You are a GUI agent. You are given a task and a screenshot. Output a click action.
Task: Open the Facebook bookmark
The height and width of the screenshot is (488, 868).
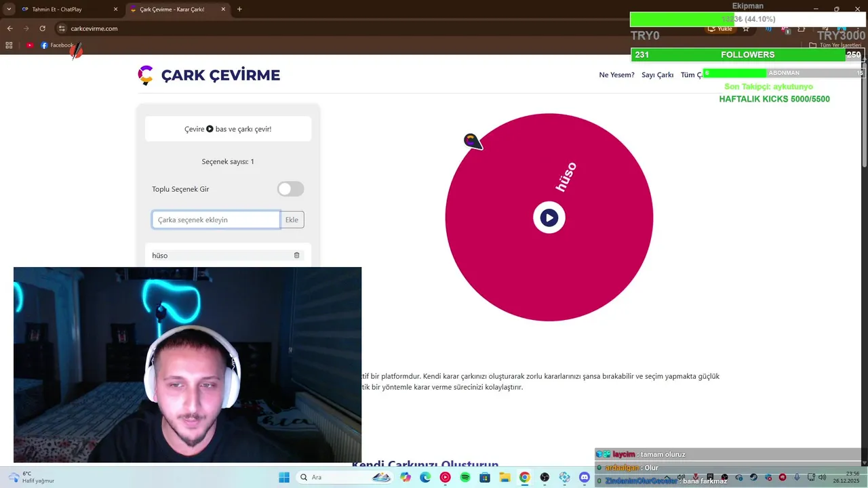(57, 45)
